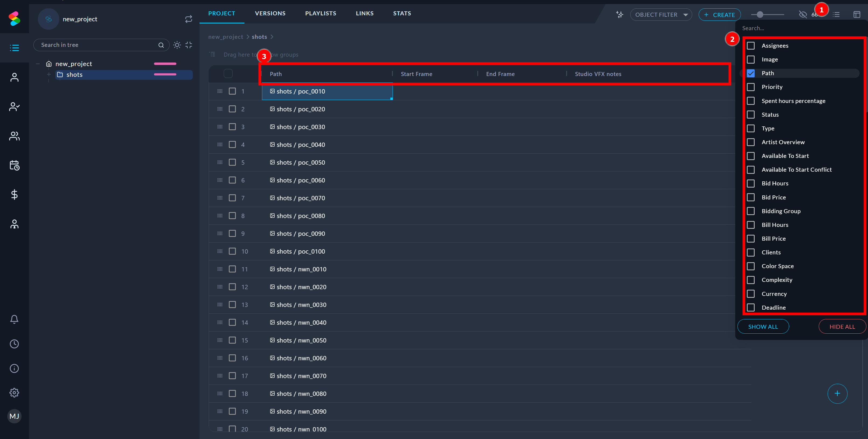
Task: Open the Object Filter dropdown
Action: pyautogui.click(x=661, y=15)
